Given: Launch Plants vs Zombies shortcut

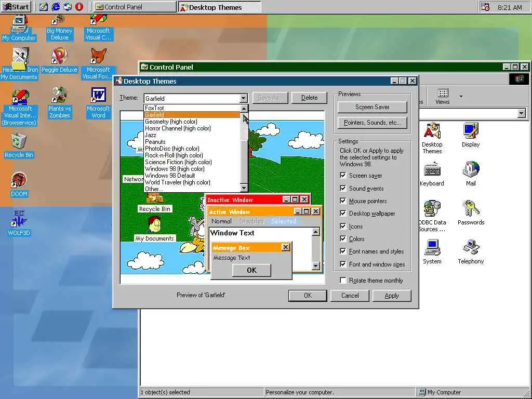Looking at the screenshot, I should pyautogui.click(x=59, y=103).
